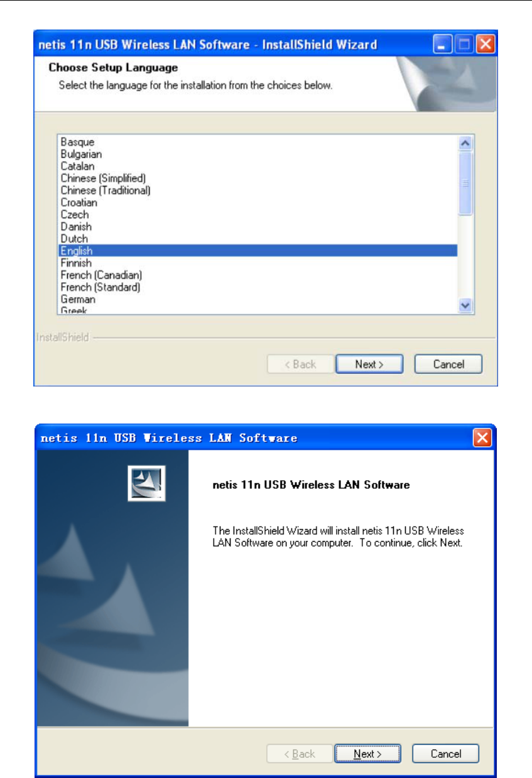Click Next in the Choose Setup Language dialog
532x778 pixels.
(369, 364)
